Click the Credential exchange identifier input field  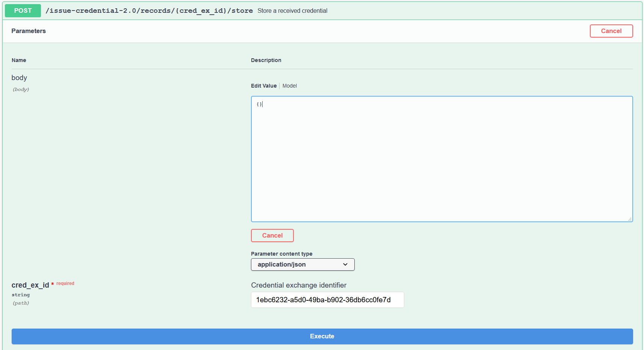coord(327,300)
